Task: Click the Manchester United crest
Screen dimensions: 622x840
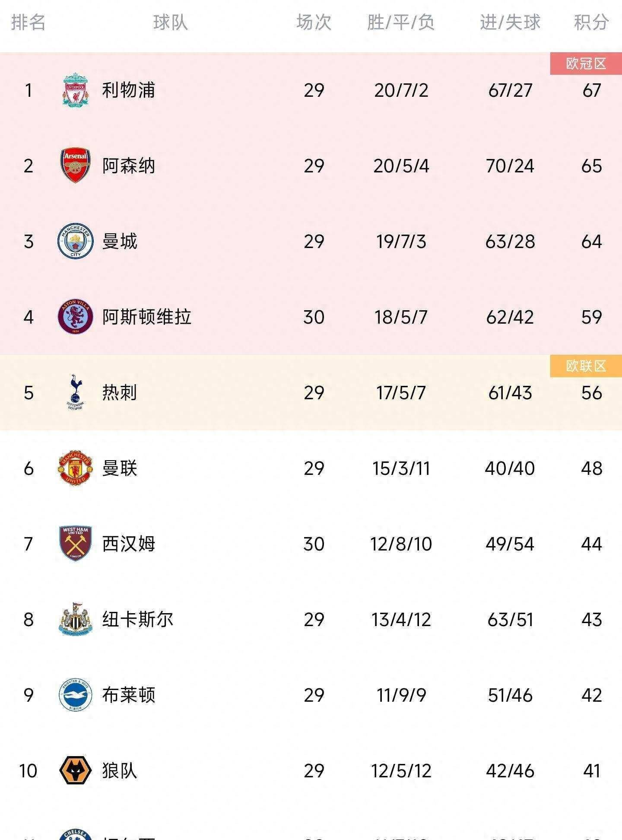Action: [x=75, y=468]
